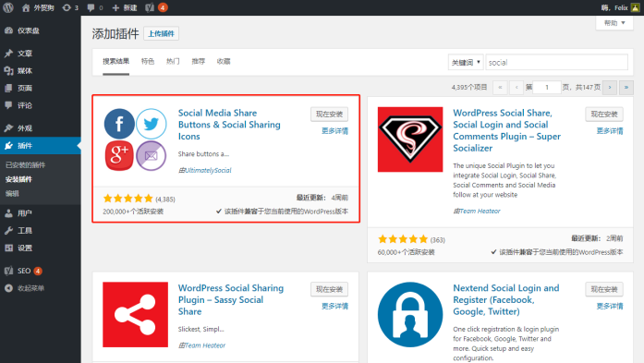Click Team Heateor author under Super Socializer
The height and width of the screenshot is (363, 644).
tap(480, 212)
